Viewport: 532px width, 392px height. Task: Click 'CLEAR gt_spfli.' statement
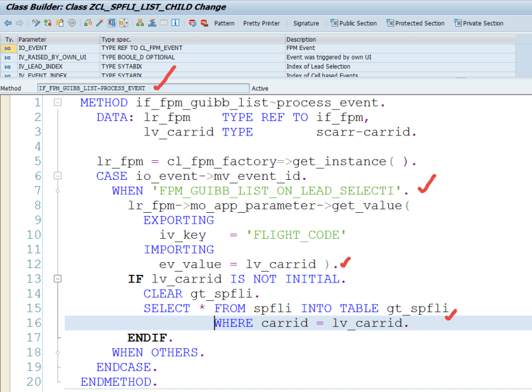201,294
